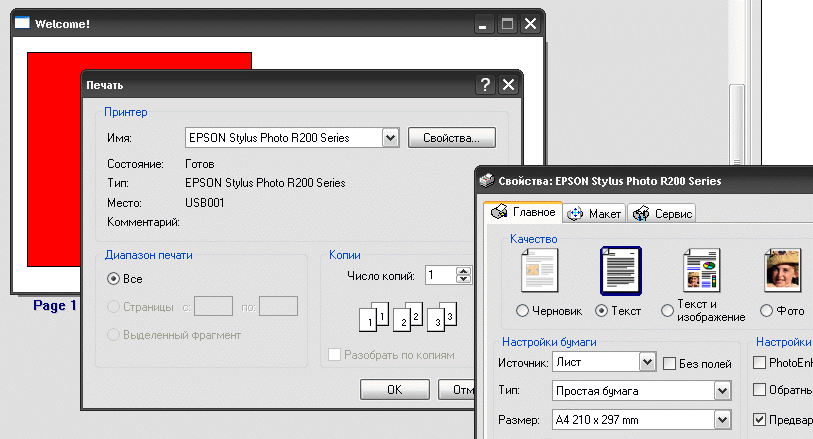The height and width of the screenshot is (439, 813).
Task: Switch to the Сервис tab
Action: 662,214
